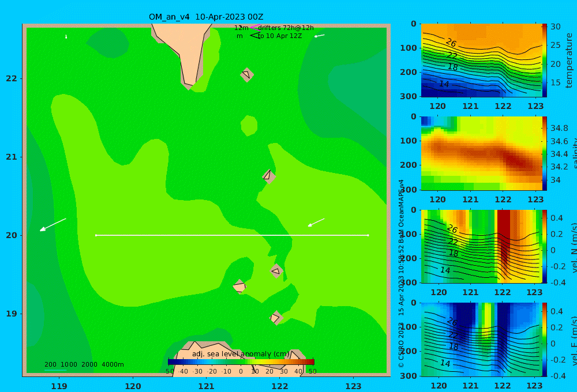Viewport: 577px width, 392px height.
Task: Click the white arrow beside the legend
Action: [x=320, y=36]
